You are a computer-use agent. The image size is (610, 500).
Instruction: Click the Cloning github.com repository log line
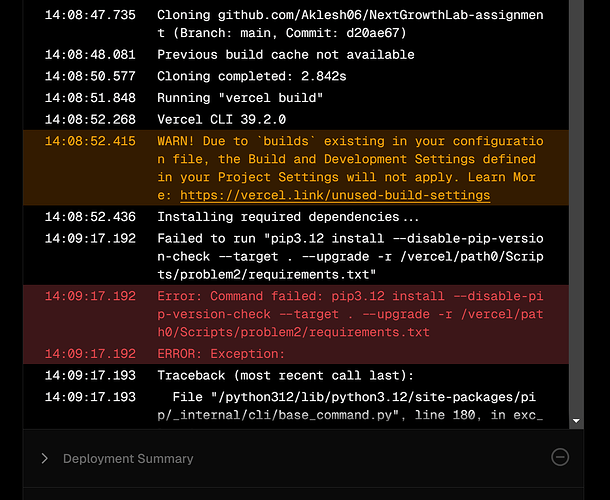pos(296,24)
